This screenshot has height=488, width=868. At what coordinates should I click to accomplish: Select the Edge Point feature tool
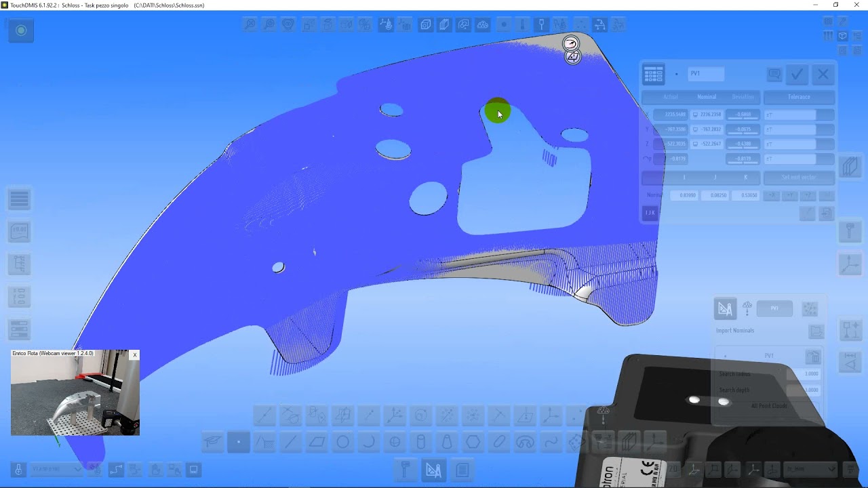(x=265, y=443)
